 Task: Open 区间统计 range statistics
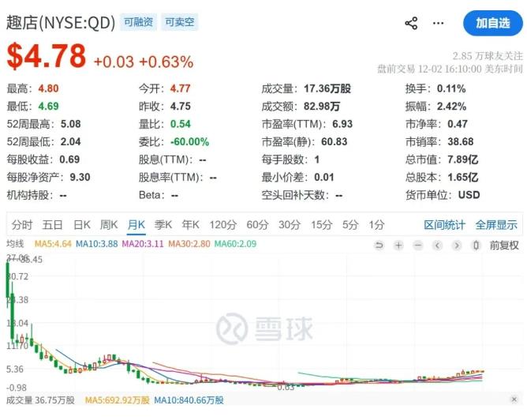tap(445, 224)
